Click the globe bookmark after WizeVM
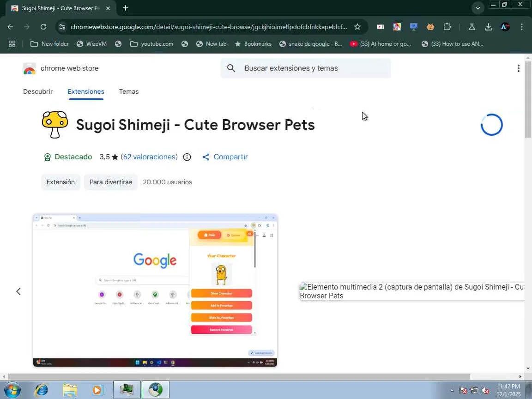This screenshot has height=399, width=532. pyautogui.click(x=118, y=44)
